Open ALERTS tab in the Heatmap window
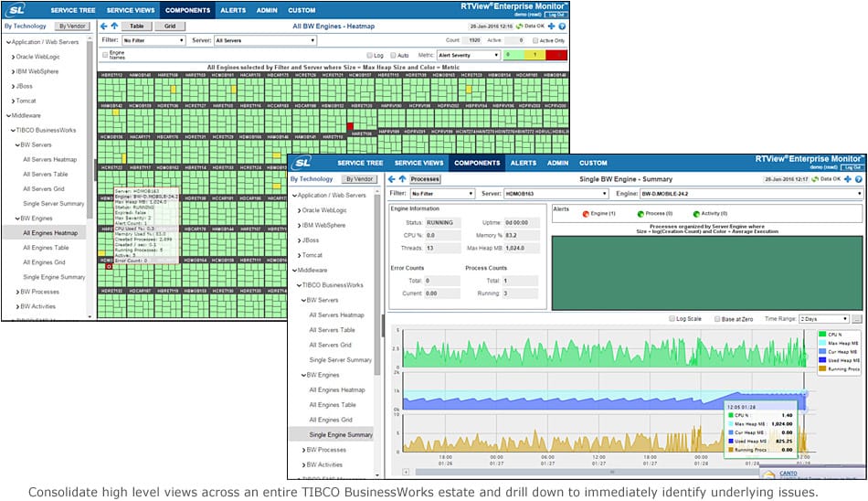The width and height of the screenshot is (868, 501). click(x=233, y=10)
